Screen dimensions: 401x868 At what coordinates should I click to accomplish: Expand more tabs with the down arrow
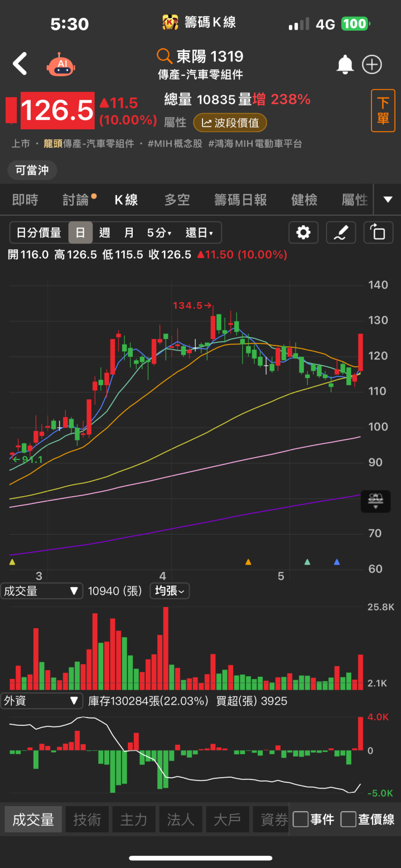click(x=388, y=200)
